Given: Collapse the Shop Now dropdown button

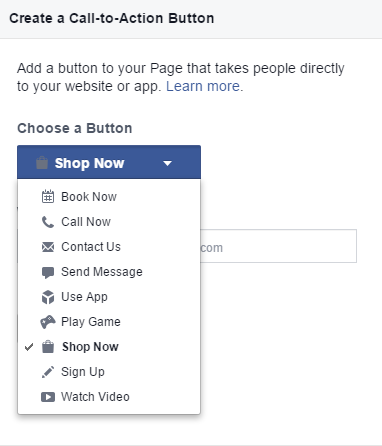Looking at the screenshot, I should coord(109,162).
